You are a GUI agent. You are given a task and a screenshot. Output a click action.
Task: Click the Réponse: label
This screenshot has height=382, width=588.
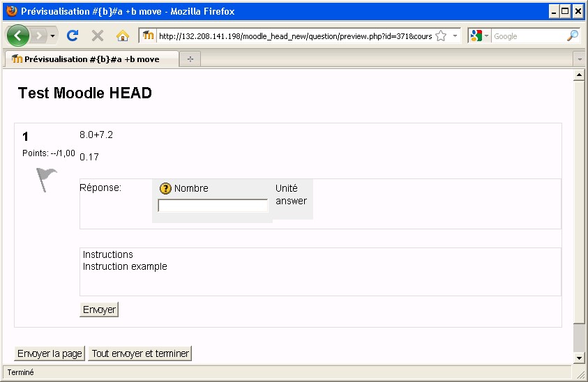click(x=100, y=188)
